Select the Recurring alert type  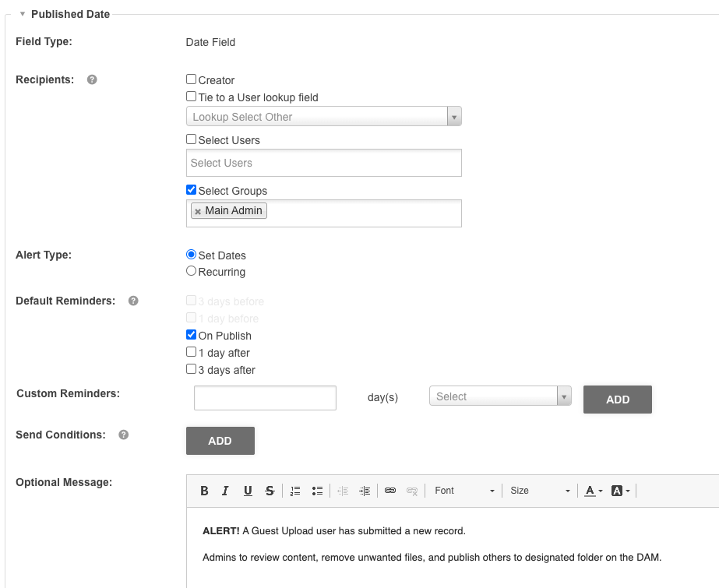click(191, 271)
